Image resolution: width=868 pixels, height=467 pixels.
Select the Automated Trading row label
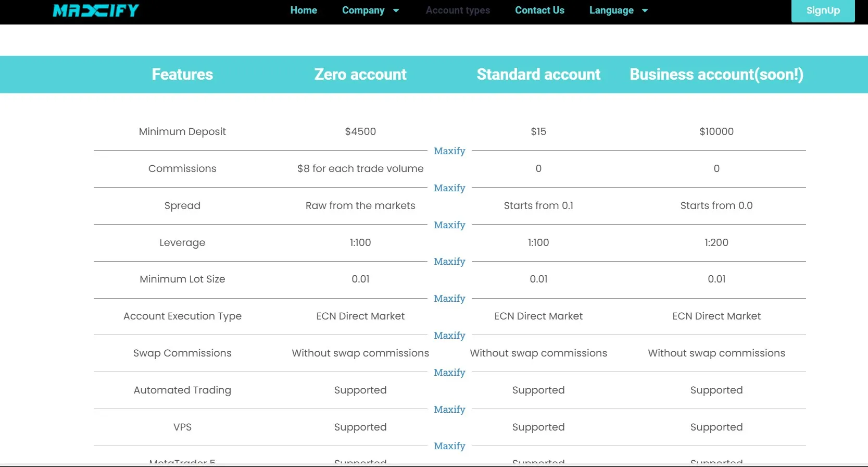(x=182, y=390)
